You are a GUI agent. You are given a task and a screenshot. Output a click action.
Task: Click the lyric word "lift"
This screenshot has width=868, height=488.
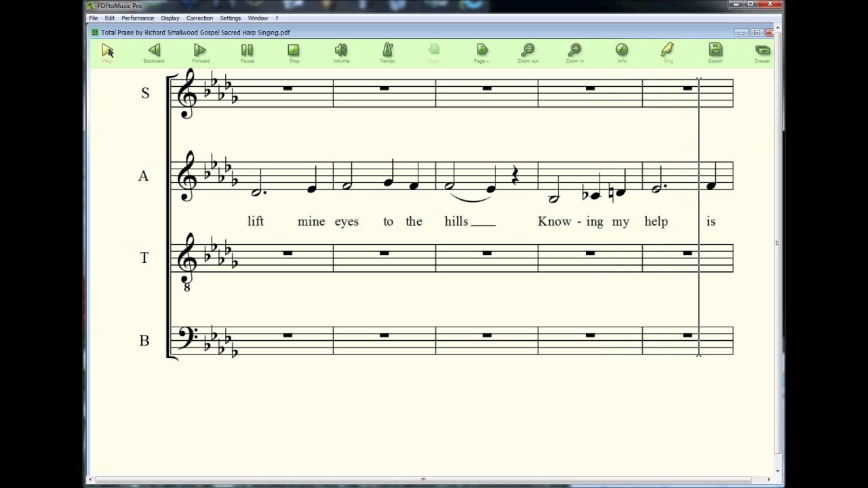[x=256, y=221]
